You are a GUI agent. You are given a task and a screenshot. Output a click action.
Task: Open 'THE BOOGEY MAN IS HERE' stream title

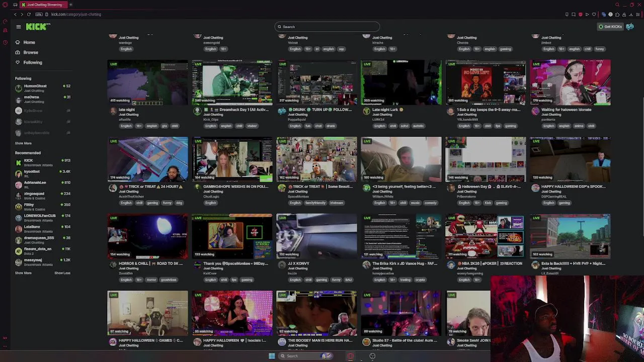(x=320, y=340)
